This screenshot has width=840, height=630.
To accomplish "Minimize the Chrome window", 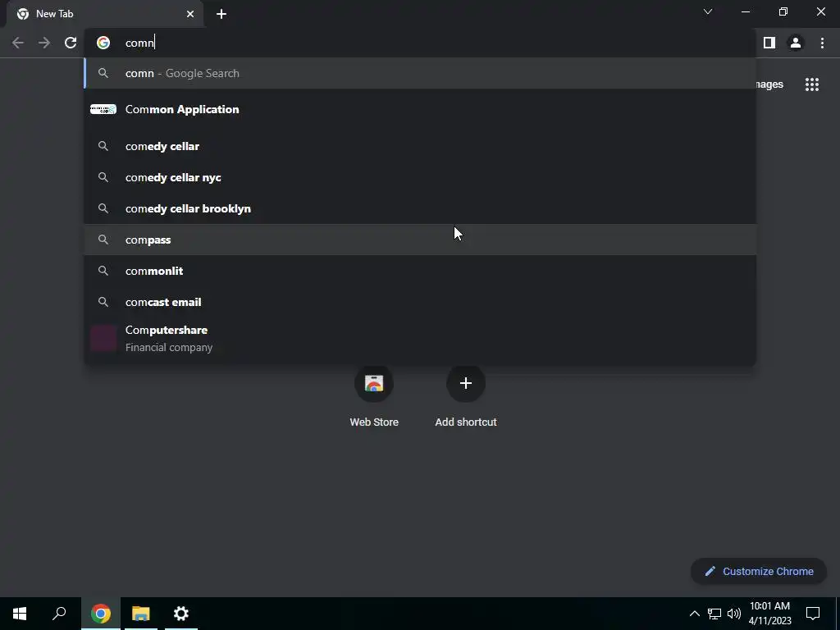I will click(x=745, y=11).
